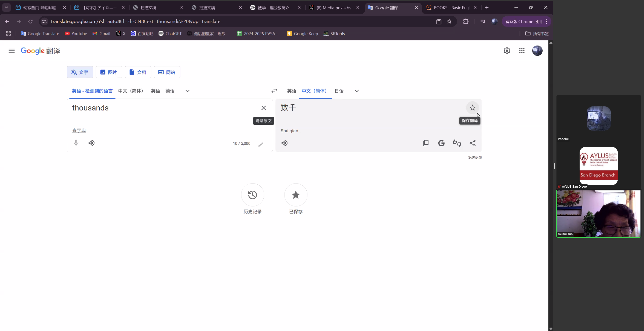
Task: Open the bookmarks bar apps grid icon
Action: tap(8, 34)
